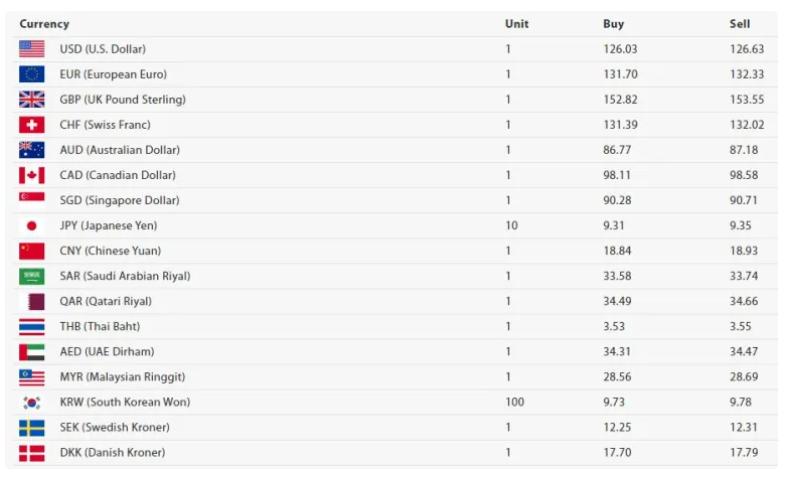
Task: Click the Sell column header
Action: (x=739, y=24)
